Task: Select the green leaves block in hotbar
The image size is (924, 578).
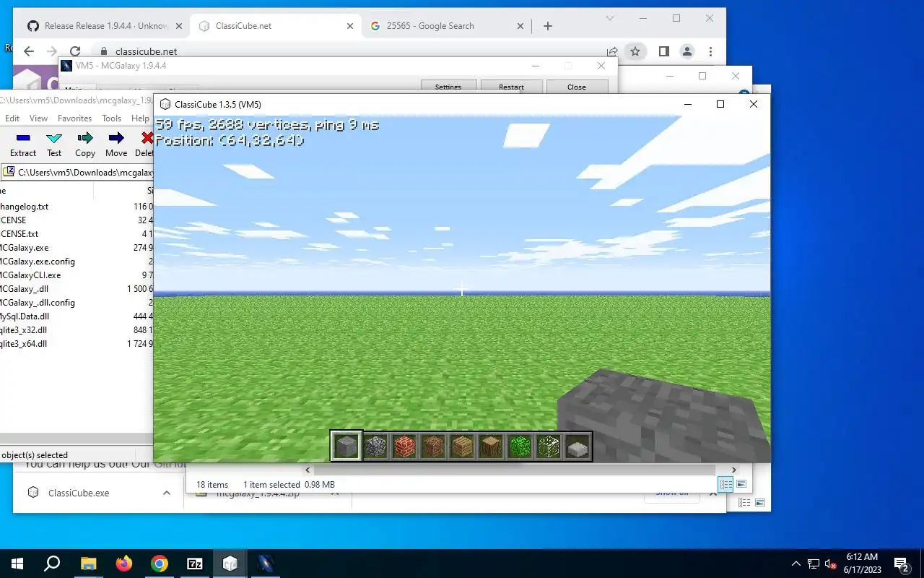Action: [x=520, y=447]
